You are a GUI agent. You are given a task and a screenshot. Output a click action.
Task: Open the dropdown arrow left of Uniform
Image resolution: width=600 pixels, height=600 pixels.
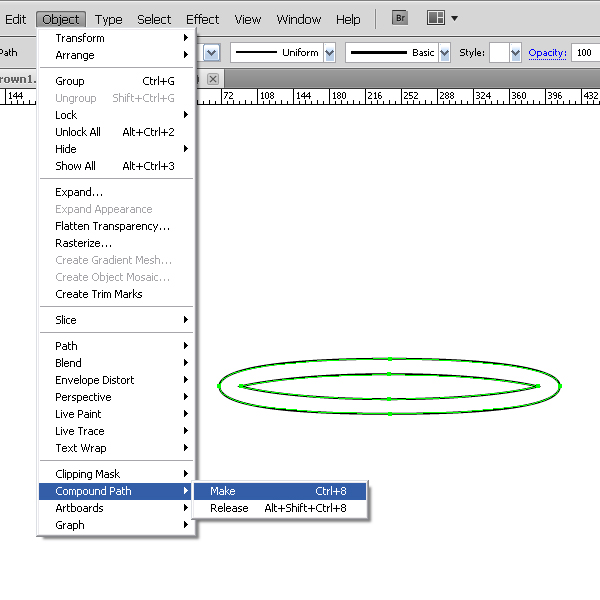point(212,53)
